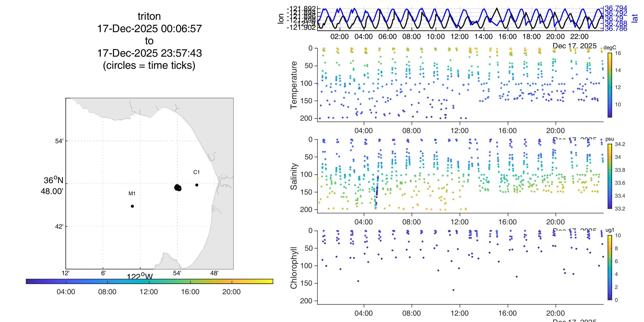Click the M1 label on map
The width and height of the screenshot is (644, 322).
point(132,194)
